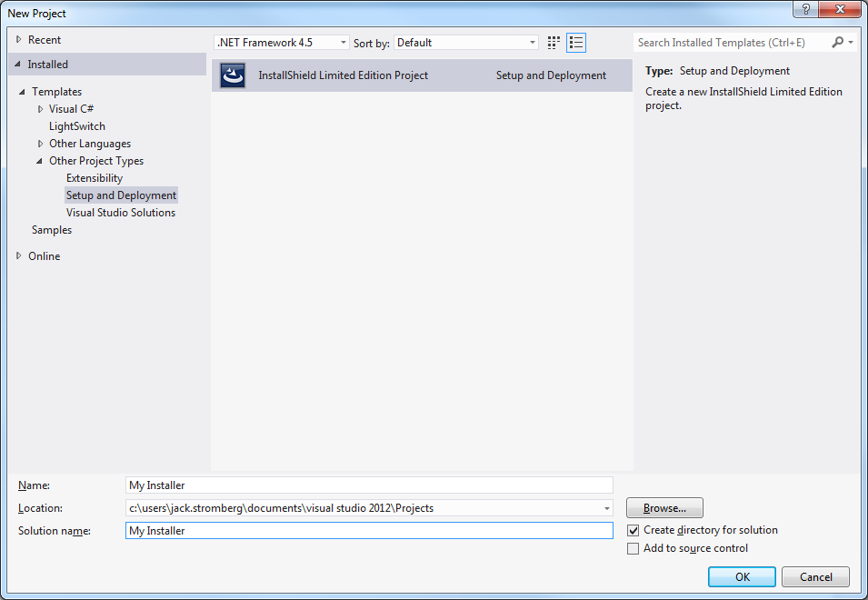Collapse the Installed section
Image resolution: width=868 pixels, height=600 pixels.
pos(18,65)
